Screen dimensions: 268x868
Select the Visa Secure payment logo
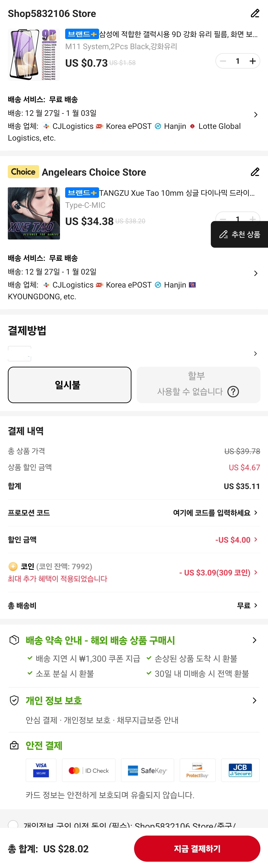41,770
